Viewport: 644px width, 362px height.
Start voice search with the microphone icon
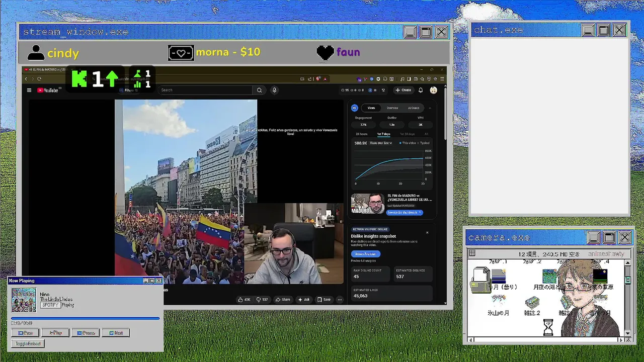(x=274, y=90)
